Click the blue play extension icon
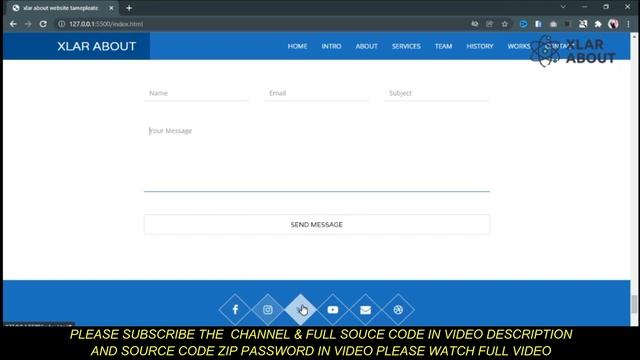 pyautogui.click(x=523, y=24)
